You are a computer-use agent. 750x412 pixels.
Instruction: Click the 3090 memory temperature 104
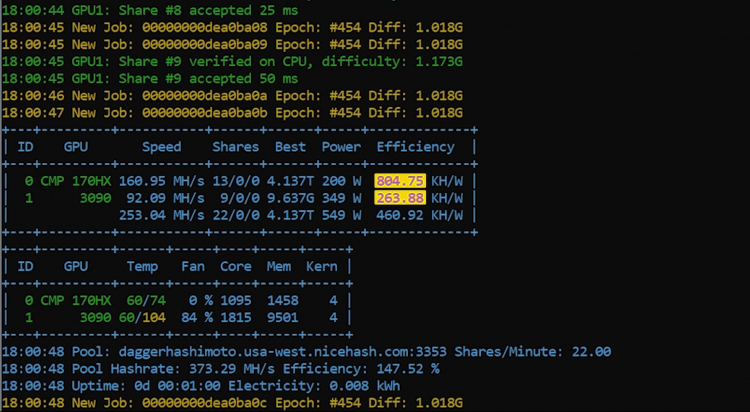coord(153,317)
